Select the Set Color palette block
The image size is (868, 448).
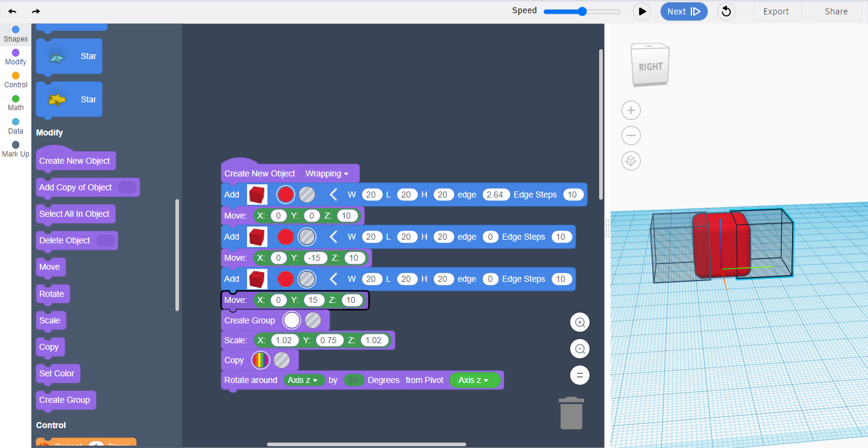point(58,373)
